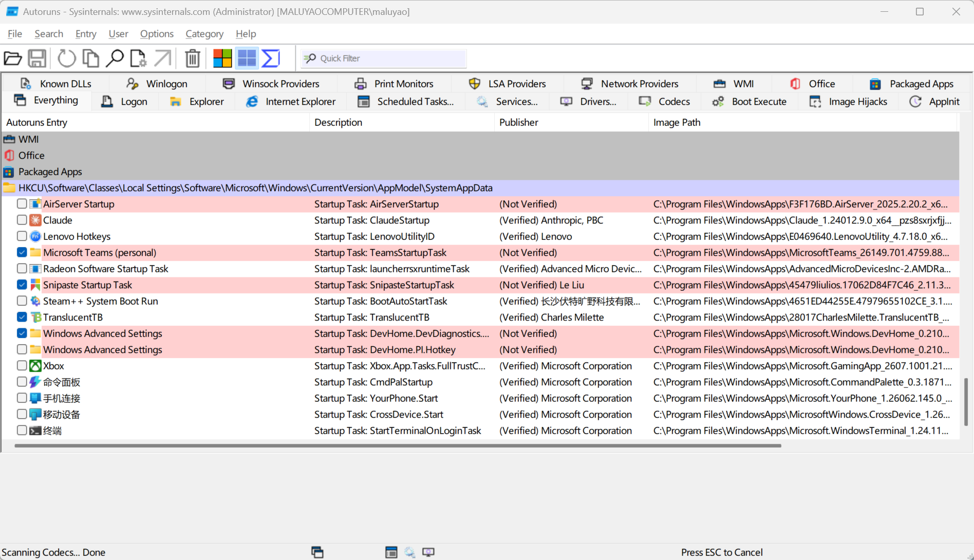
Task: Uncheck the TranslucentTB checkbox
Action: click(22, 318)
